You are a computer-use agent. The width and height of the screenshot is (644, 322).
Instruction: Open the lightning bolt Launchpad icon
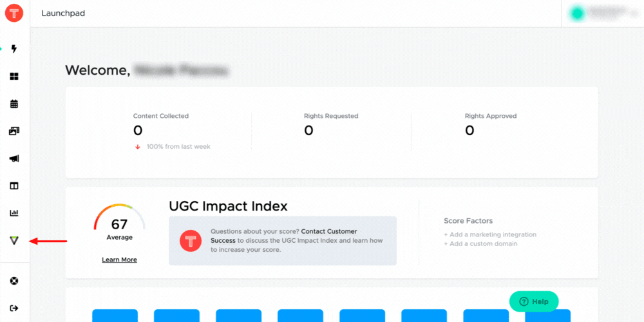pos(14,49)
